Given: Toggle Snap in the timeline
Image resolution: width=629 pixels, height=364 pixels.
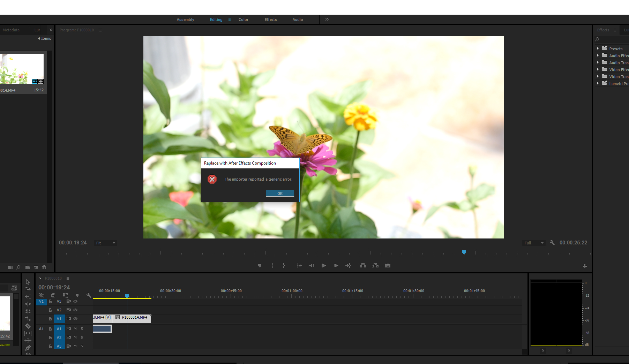Looking at the screenshot, I should coord(53,295).
